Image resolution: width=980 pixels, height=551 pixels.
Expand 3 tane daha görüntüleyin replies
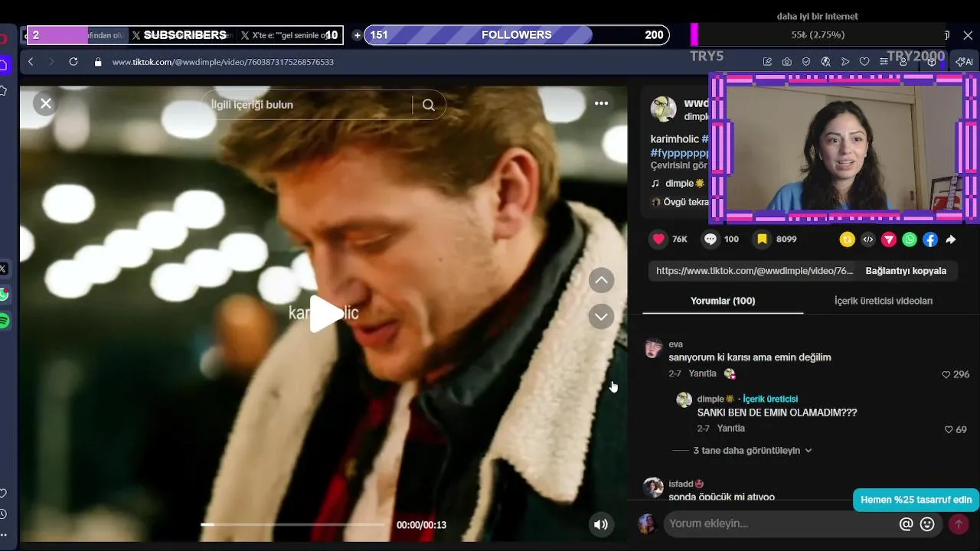pos(752,451)
